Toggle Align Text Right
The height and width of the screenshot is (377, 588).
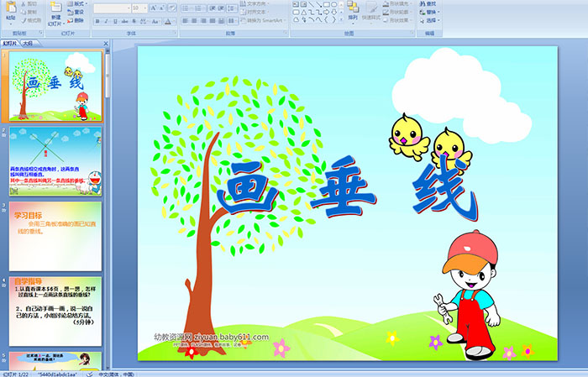[x=203, y=21]
